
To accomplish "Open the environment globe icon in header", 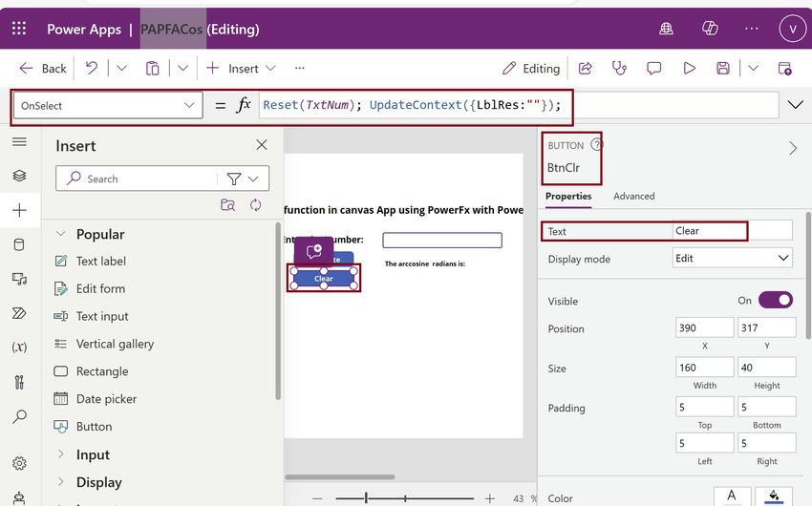I will click(666, 29).
